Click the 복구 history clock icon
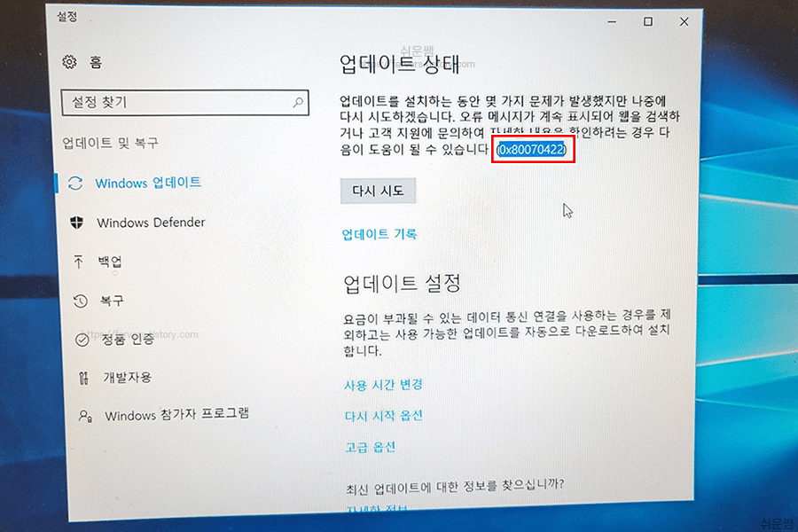This screenshot has height=532, width=798. tap(81, 301)
